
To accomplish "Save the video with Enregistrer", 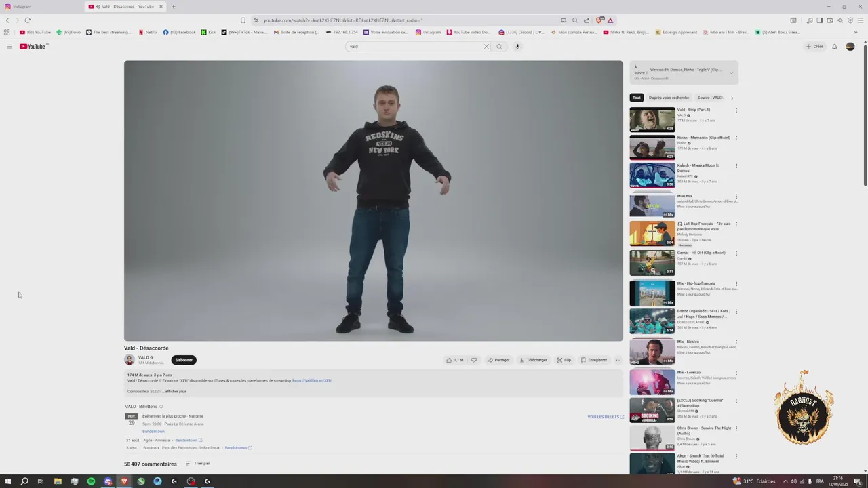I will [594, 360].
